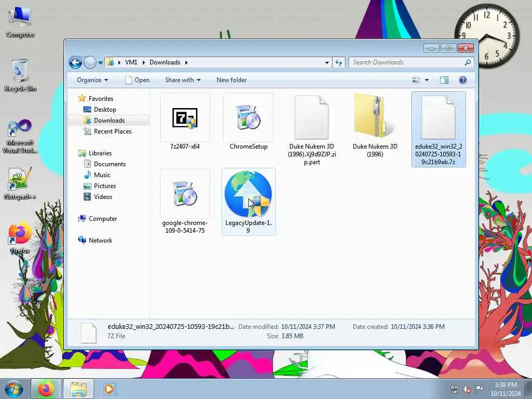Viewport: 532px width, 399px height.
Task: Select the ChromeSetup installer icon
Action: click(x=248, y=122)
